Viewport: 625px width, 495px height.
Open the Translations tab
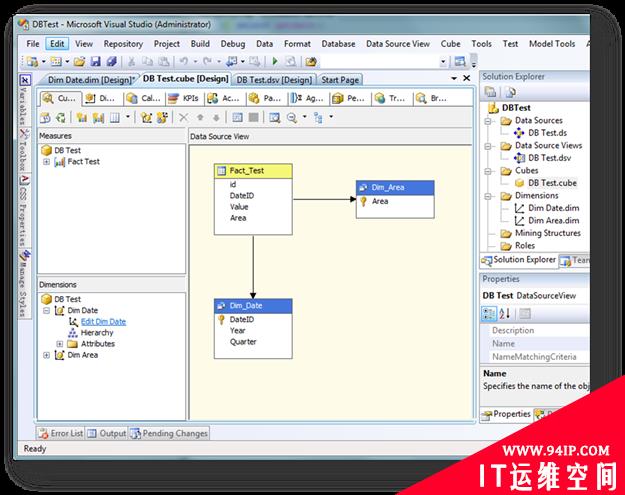point(391,98)
